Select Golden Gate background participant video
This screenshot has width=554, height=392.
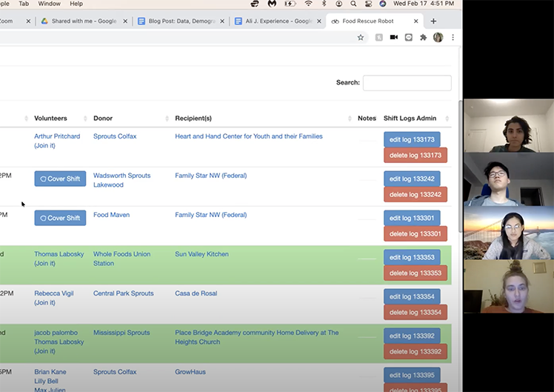coord(509,233)
